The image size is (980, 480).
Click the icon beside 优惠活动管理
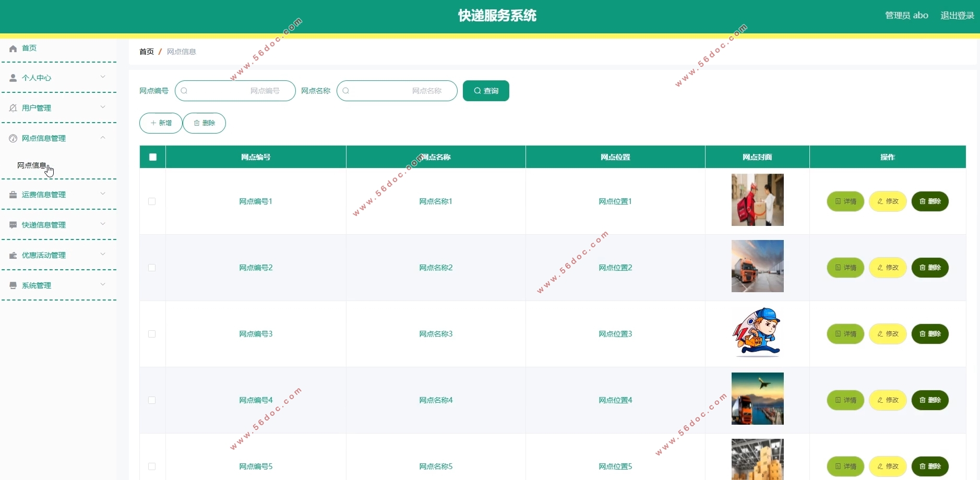(13, 255)
